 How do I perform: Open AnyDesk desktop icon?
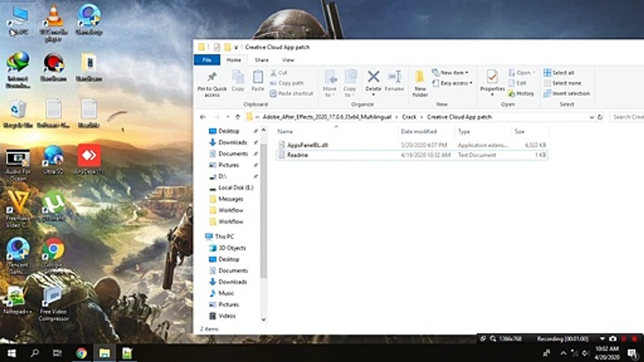click(x=89, y=160)
